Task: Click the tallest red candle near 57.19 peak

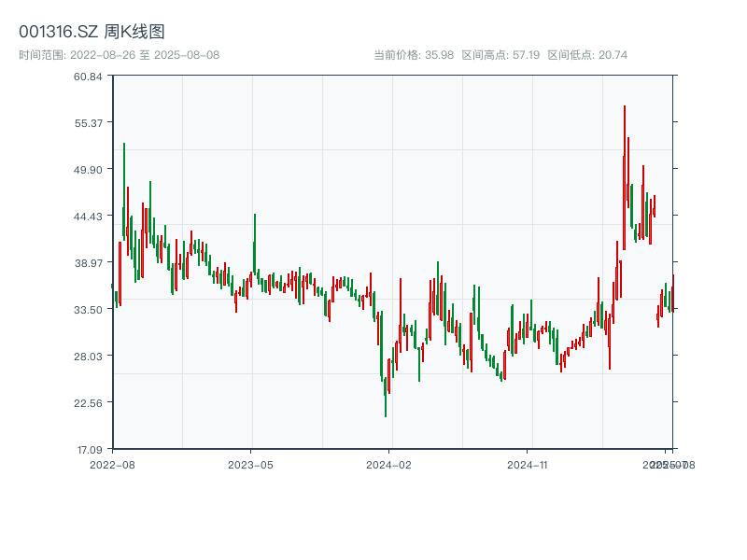Action: tap(624, 177)
